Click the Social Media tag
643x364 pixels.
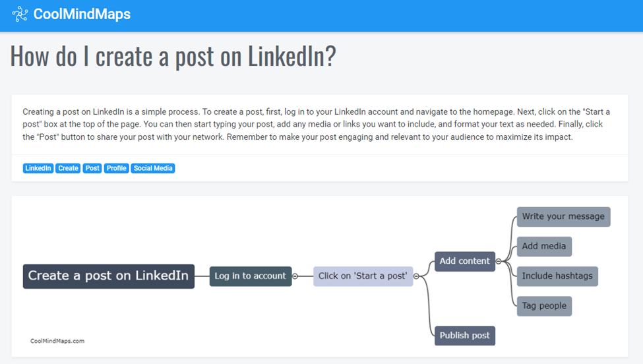coord(153,168)
